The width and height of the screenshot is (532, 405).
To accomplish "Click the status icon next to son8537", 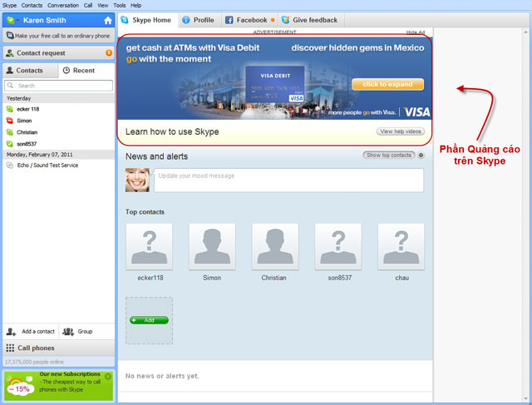I will tap(10, 144).
